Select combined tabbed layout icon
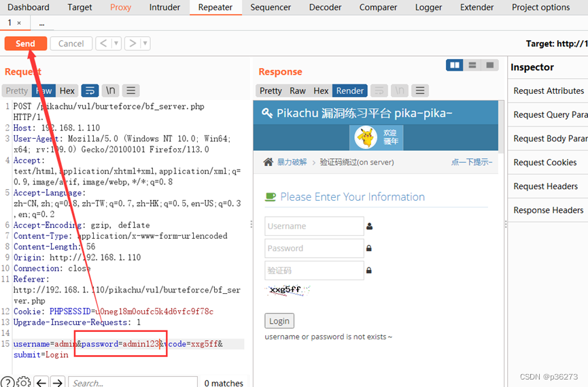The height and width of the screenshot is (387, 588). [x=489, y=65]
